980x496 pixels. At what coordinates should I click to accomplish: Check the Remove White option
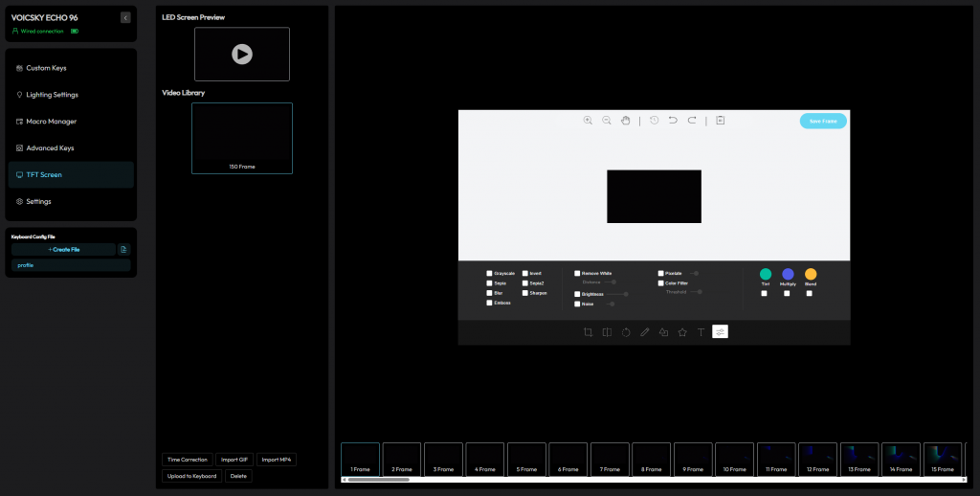577,273
